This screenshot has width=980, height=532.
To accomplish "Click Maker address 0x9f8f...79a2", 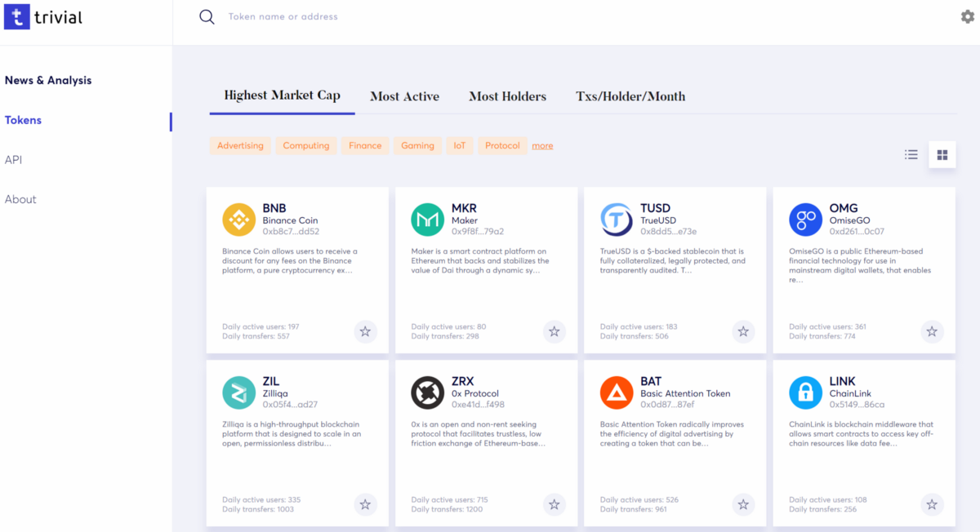I will pyautogui.click(x=478, y=232).
